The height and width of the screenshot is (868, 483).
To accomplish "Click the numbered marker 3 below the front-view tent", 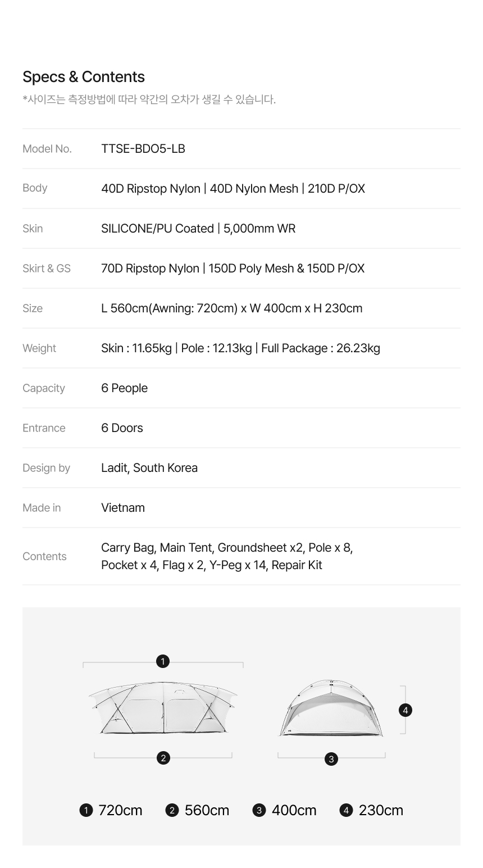I will pyautogui.click(x=331, y=759).
